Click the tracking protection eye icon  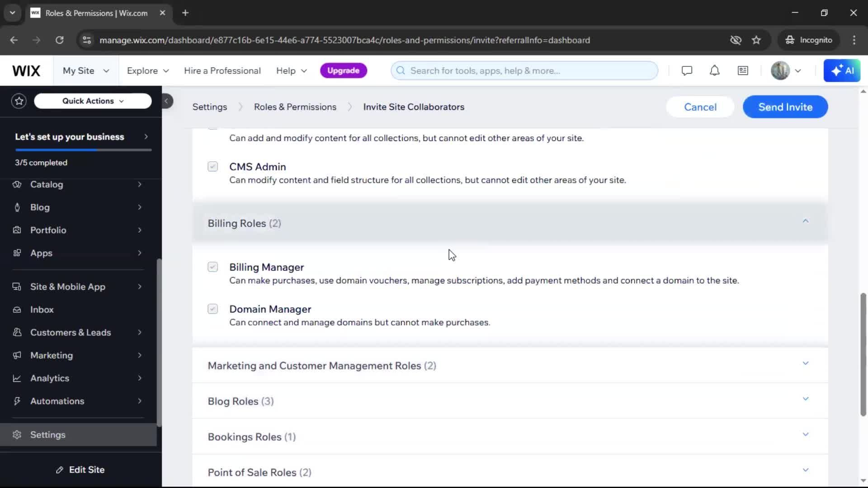(x=736, y=40)
